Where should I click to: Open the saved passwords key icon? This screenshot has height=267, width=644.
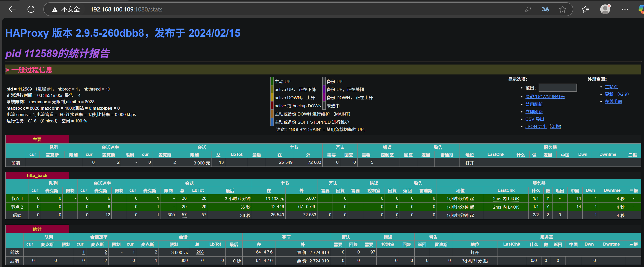click(528, 9)
